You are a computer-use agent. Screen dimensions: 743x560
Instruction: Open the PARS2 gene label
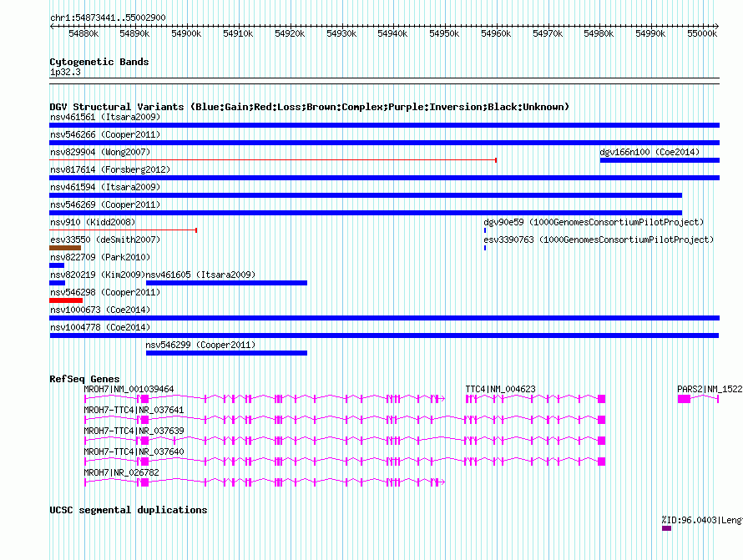coord(710,389)
